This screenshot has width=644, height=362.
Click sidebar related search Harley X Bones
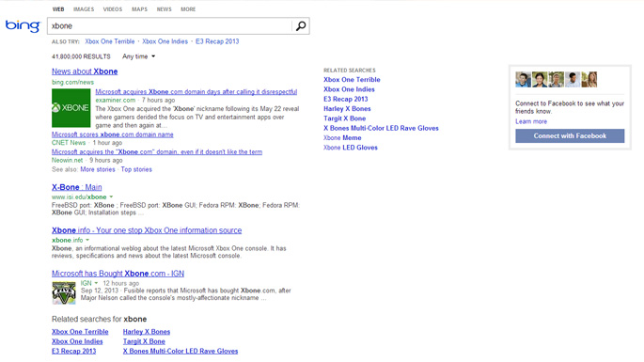347,108
